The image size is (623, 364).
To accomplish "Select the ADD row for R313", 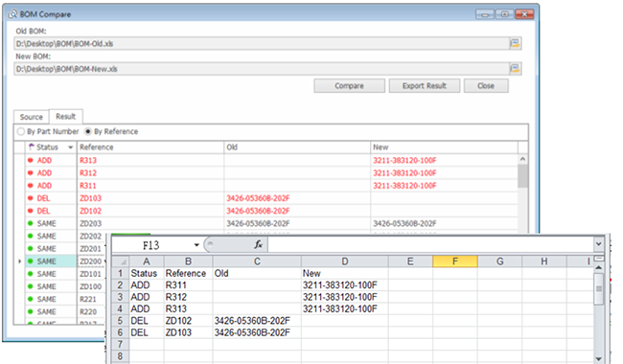I will (271, 160).
